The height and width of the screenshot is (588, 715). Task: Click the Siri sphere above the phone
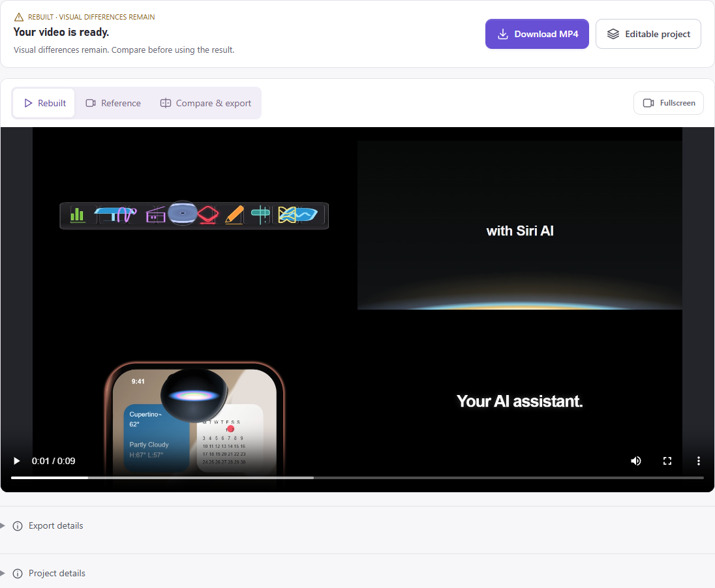tap(194, 396)
